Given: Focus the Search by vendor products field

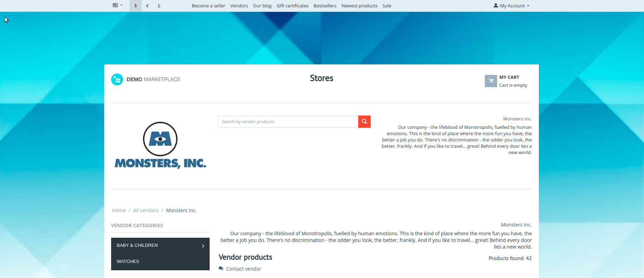Looking at the screenshot, I should pyautogui.click(x=288, y=121).
